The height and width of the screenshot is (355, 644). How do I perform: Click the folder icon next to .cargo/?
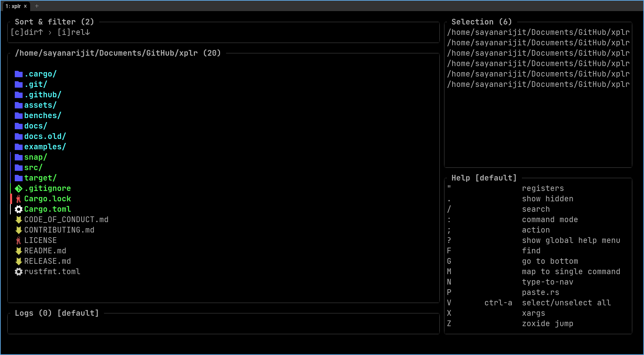click(x=19, y=74)
